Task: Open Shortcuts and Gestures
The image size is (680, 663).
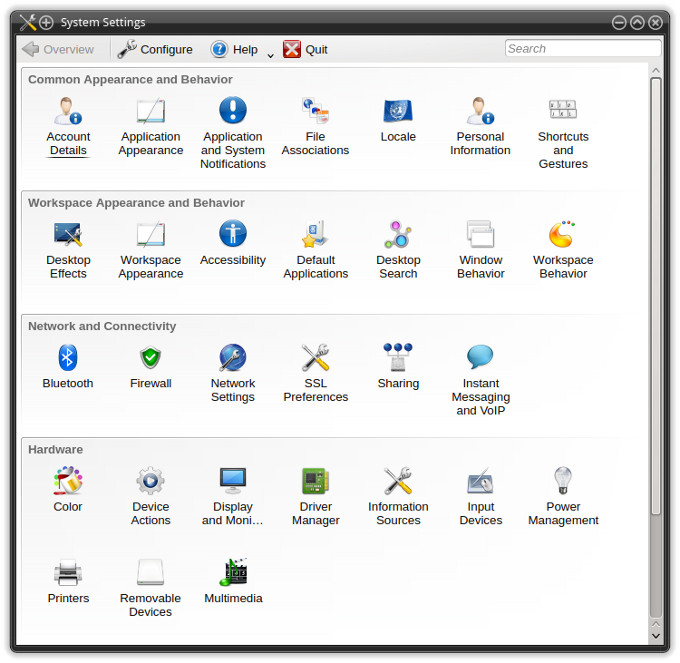Action: click(563, 133)
